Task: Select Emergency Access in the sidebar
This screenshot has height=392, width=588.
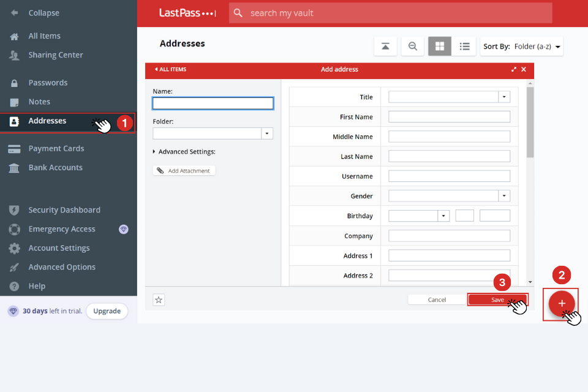Action: click(63, 228)
